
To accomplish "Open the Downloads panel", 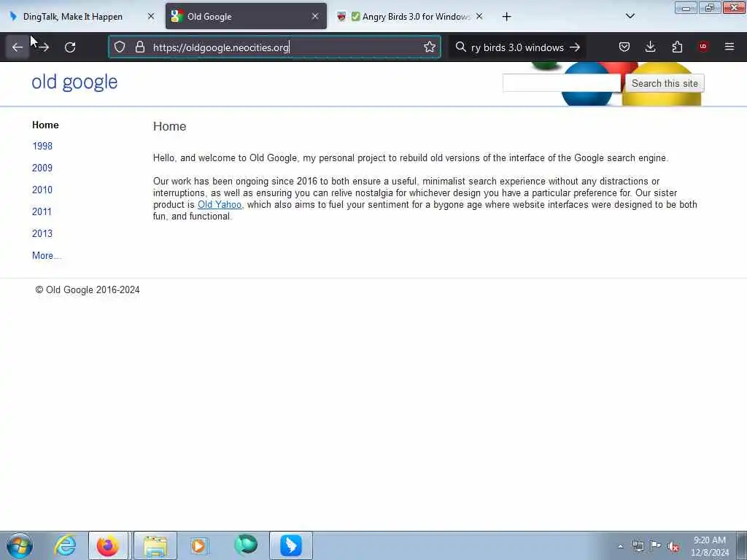I will (x=650, y=47).
